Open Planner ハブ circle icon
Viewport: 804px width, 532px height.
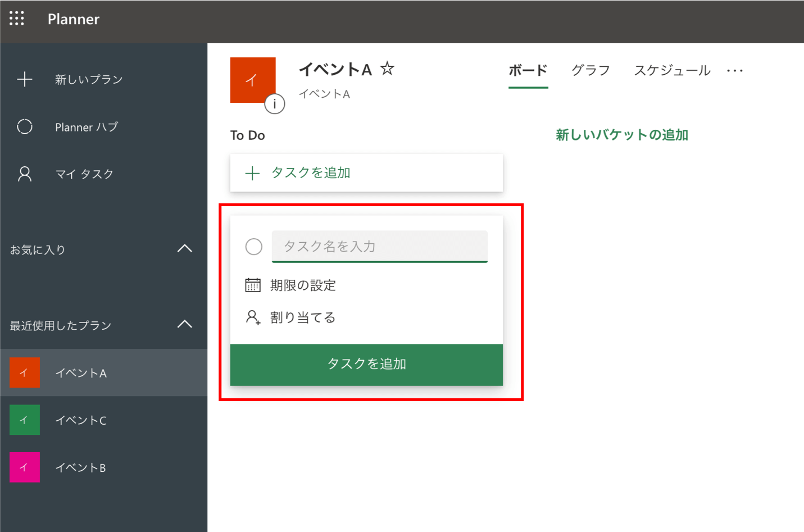(25, 127)
